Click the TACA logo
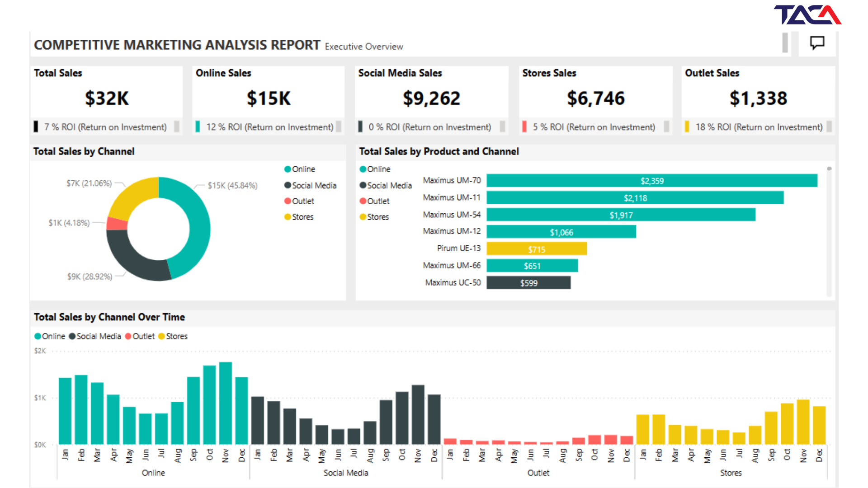Image resolution: width=868 pixels, height=488 pixels. coord(807,15)
